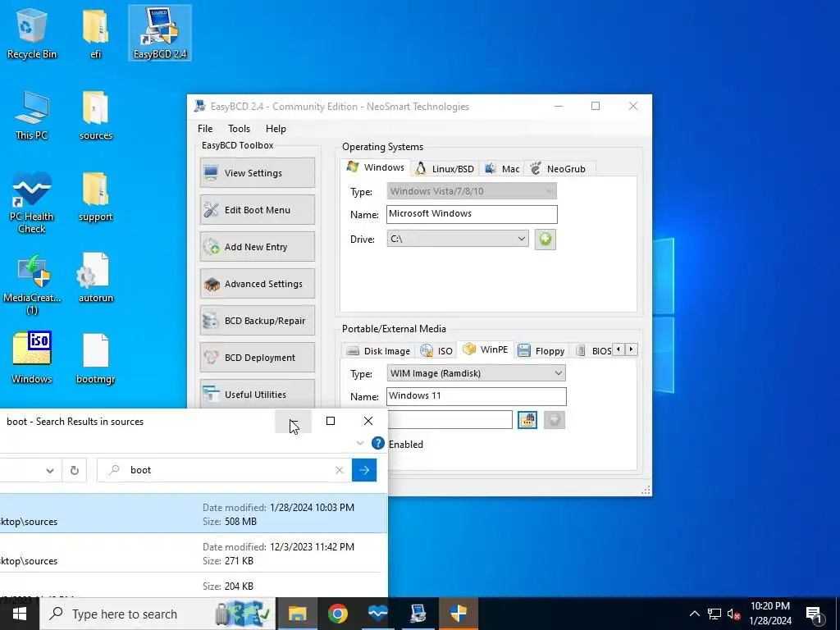Select the 508 MB search result row
The image size is (840, 630).
pos(194,514)
